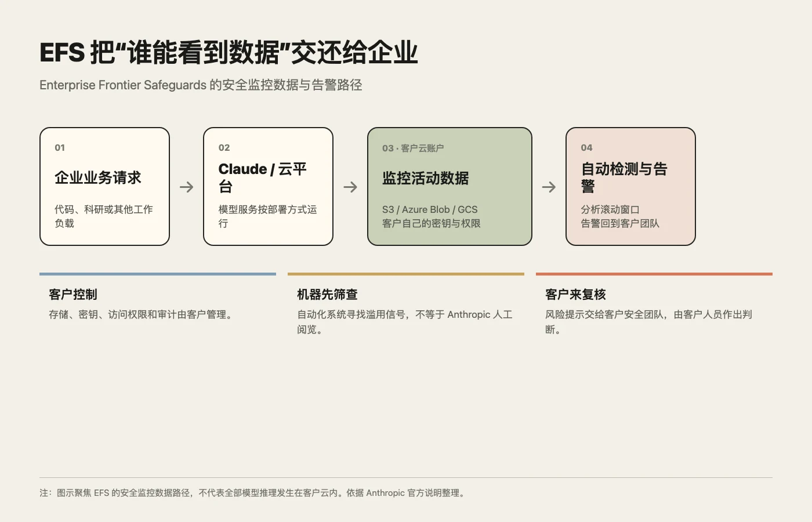Image resolution: width=812 pixels, height=522 pixels.
Task: Select the step number '01' label
Action: click(x=60, y=148)
